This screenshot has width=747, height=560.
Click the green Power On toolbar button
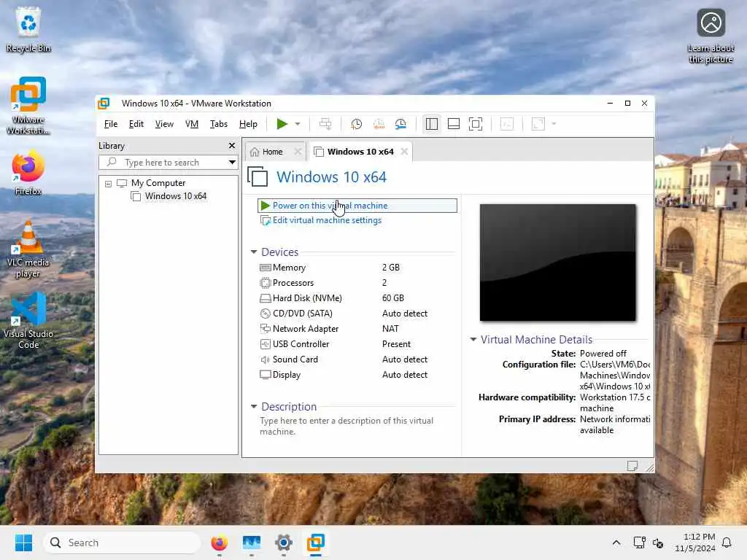[x=282, y=124]
